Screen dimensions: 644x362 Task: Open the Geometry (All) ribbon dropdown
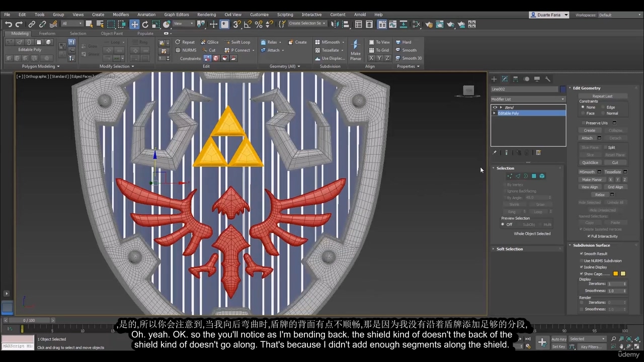tap(285, 66)
